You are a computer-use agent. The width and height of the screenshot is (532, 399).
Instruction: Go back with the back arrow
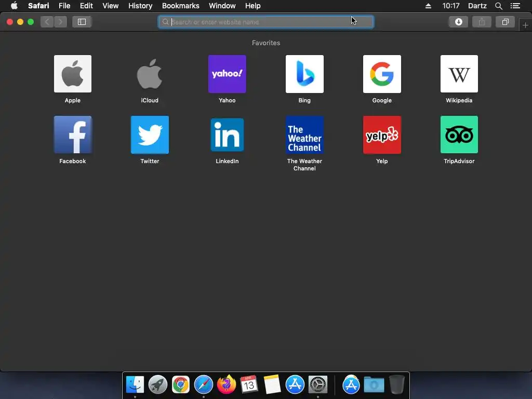click(47, 22)
